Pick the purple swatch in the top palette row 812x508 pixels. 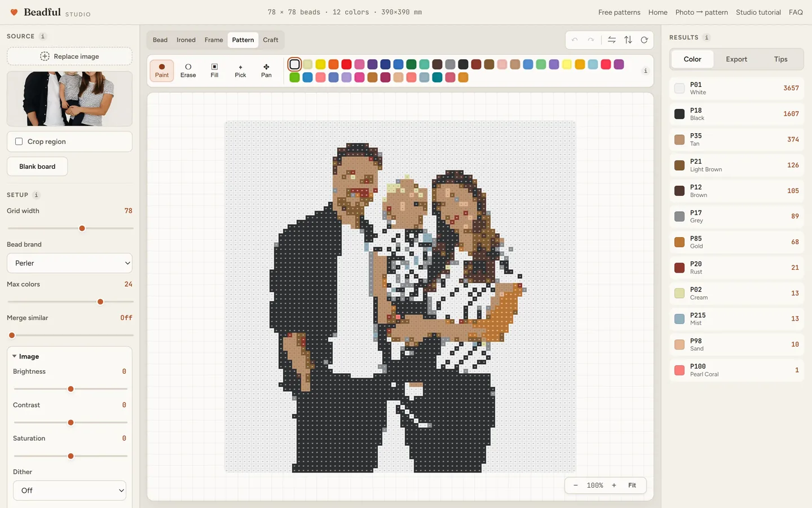372,64
